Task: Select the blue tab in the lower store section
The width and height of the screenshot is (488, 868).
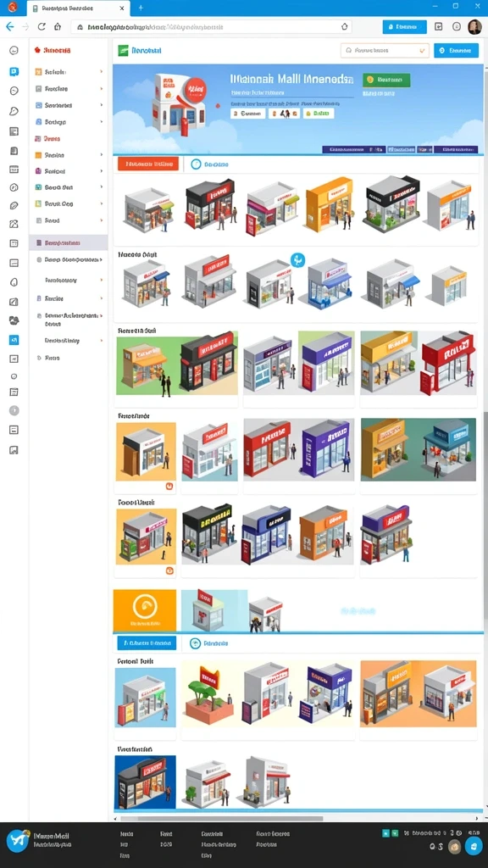Action: (147, 643)
